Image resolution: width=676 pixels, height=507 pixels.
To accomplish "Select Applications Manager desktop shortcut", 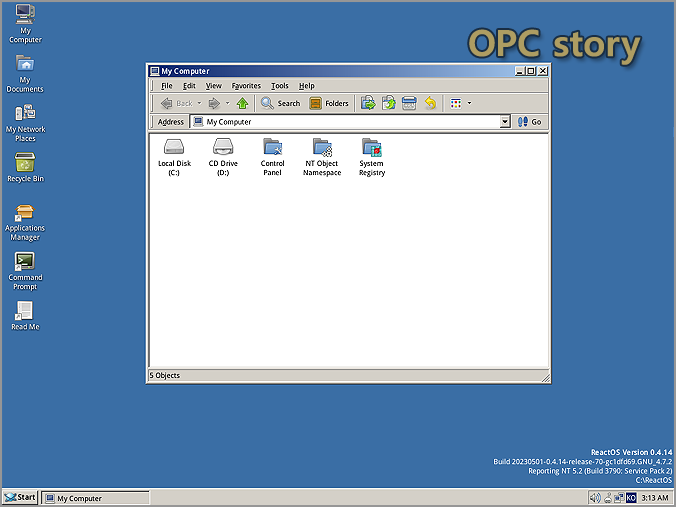I will [25, 222].
